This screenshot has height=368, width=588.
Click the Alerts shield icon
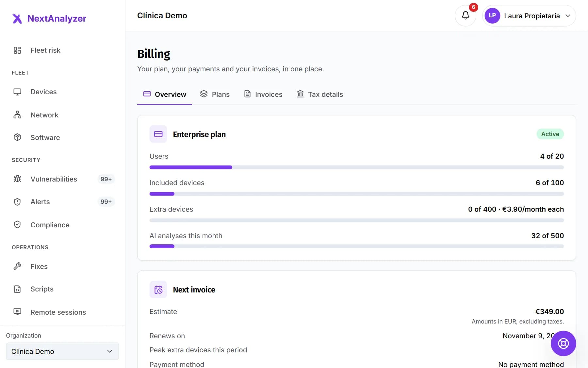coord(17,202)
